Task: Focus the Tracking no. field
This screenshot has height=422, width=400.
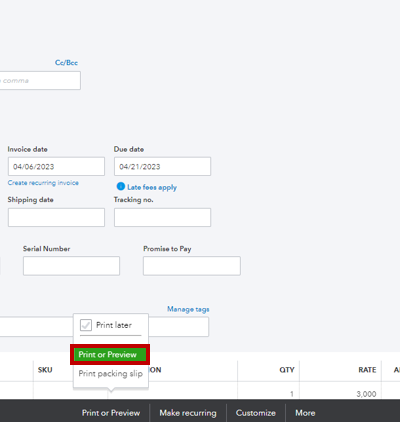Action: coord(162,217)
